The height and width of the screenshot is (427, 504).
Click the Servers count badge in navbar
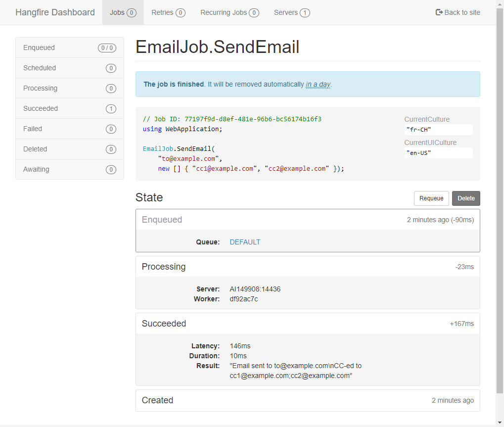305,13
